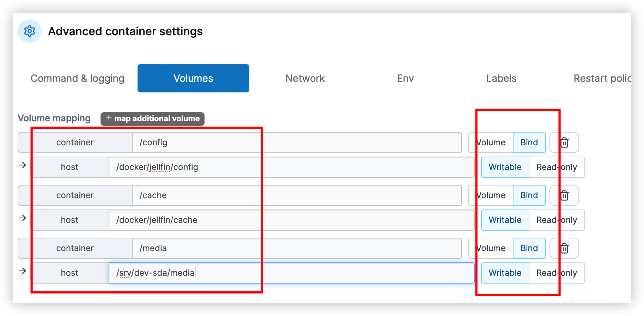Delete the /config volume mapping via trash icon
The height and width of the screenshot is (316, 644).
tap(564, 142)
